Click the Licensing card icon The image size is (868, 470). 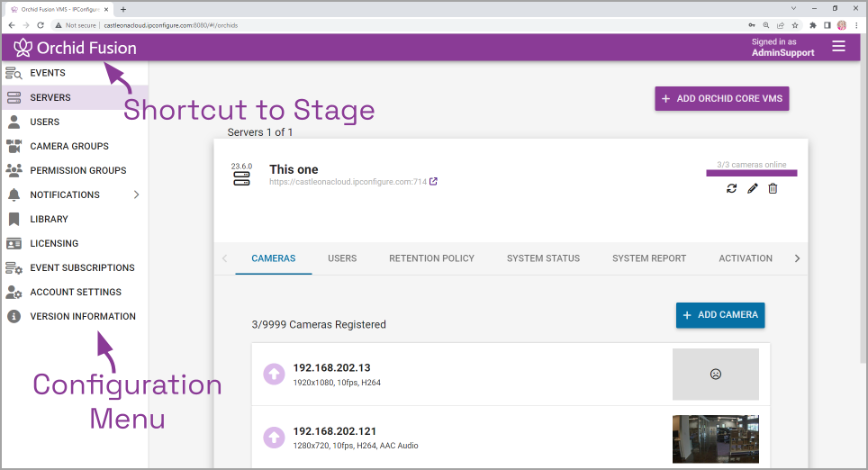(x=14, y=244)
